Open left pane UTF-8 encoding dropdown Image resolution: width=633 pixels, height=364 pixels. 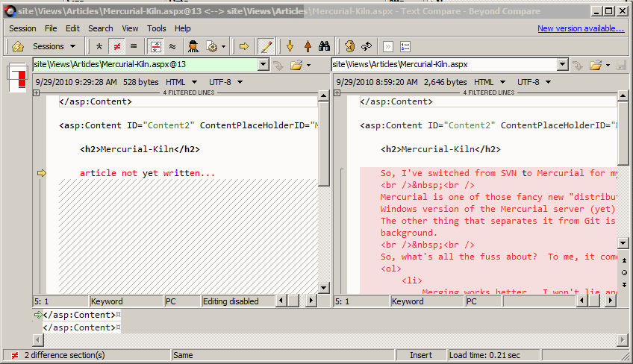coord(225,82)
